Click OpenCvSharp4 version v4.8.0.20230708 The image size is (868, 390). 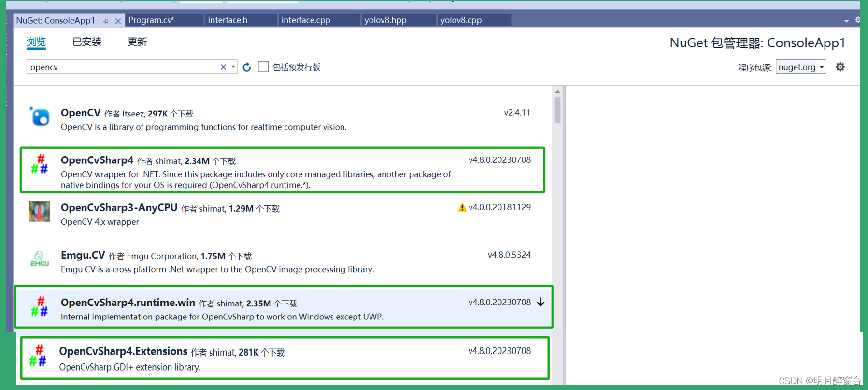(x=499, y=160)
